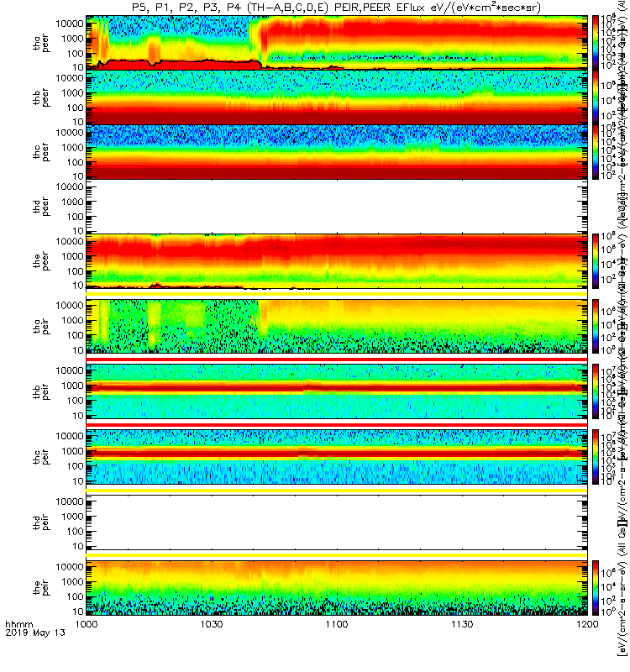Click the "thd peir" panel label
This screenshot has width=630, height=672.
(41, 522)
